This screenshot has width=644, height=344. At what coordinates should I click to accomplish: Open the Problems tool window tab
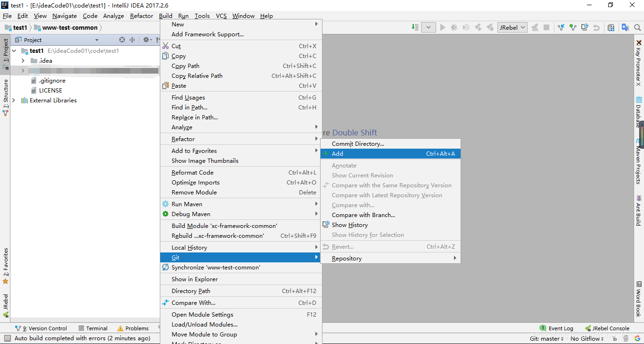click(x=133, y=328)
